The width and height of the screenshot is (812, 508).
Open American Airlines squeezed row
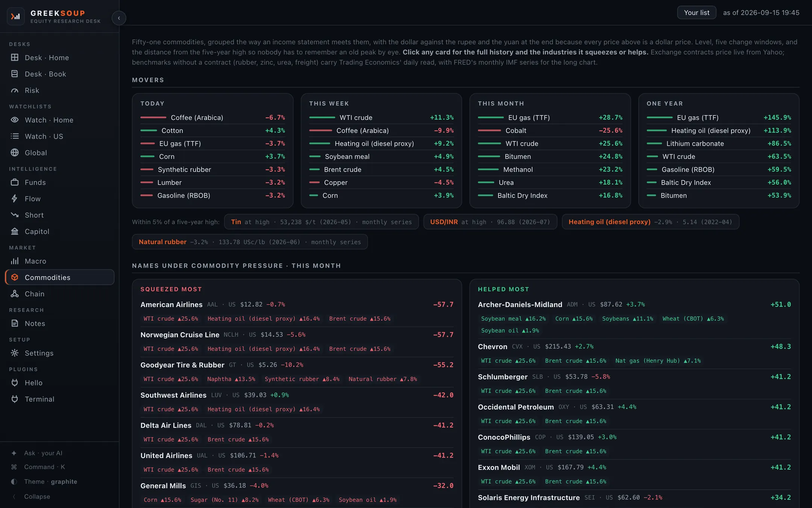click(x=297, y=312)
